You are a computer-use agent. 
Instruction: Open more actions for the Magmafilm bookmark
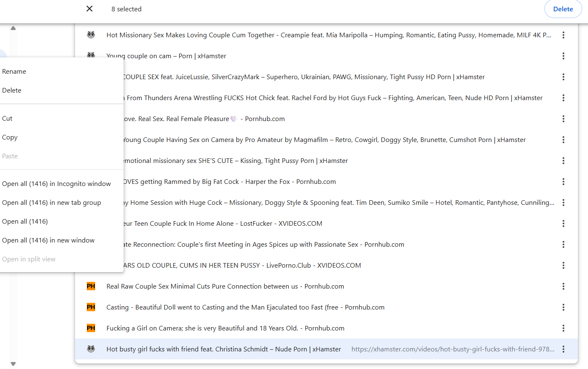(x=563, y=140)
